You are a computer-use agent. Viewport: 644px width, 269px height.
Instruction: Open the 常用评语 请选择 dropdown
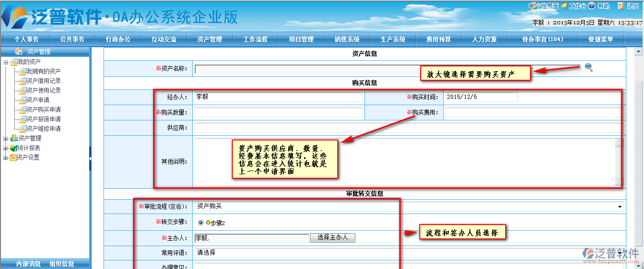click(x=409, y=252)
